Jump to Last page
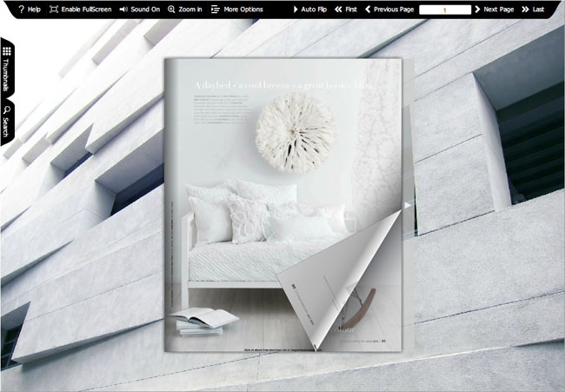Viewport: 565px width, 392px height. [533, 10]
